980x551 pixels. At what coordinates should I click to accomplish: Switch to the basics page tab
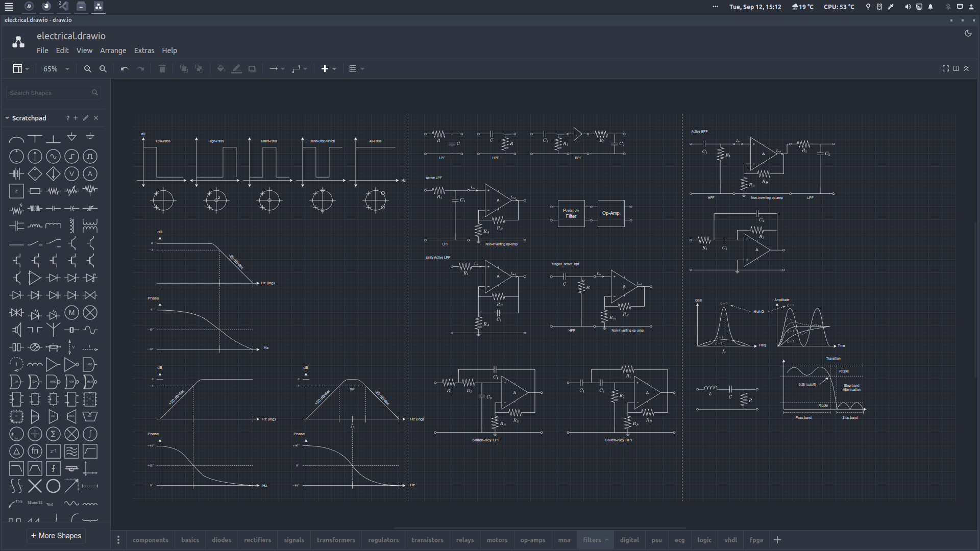(190, 540)
